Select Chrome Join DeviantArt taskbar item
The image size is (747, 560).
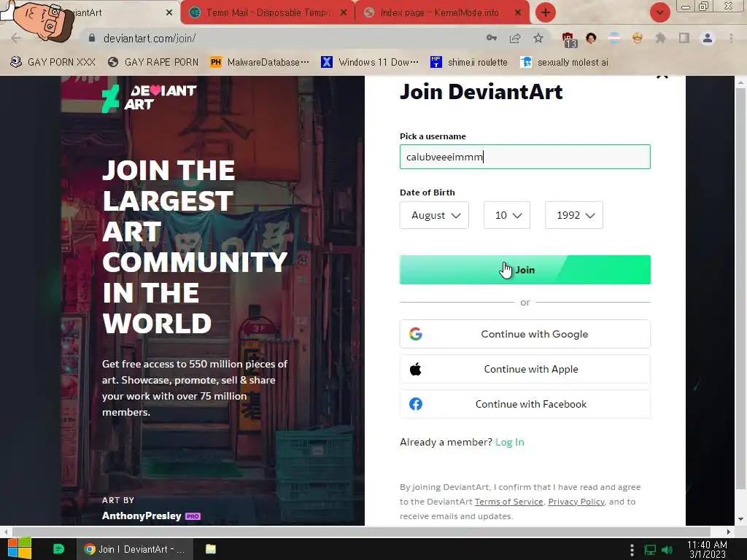pos(135,549)
